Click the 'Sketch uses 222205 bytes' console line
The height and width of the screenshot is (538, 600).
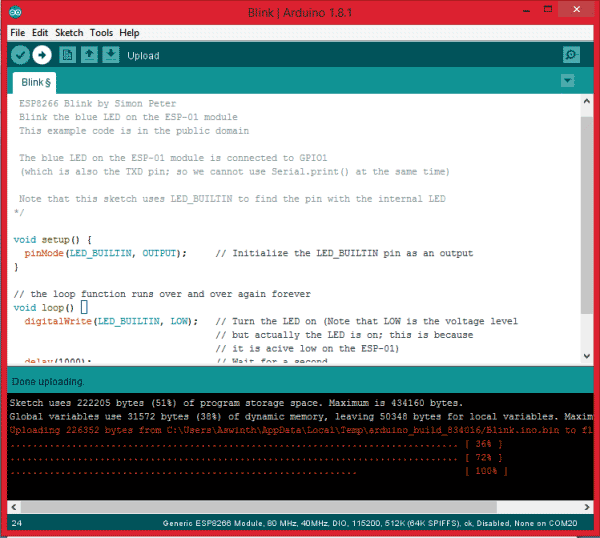tap(236, 403)
